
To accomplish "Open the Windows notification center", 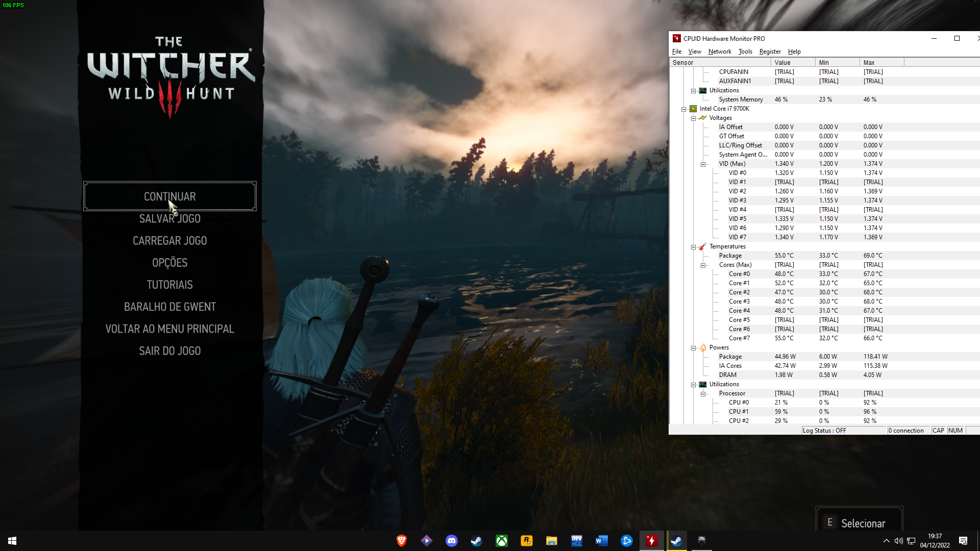I will click(963, 541).
